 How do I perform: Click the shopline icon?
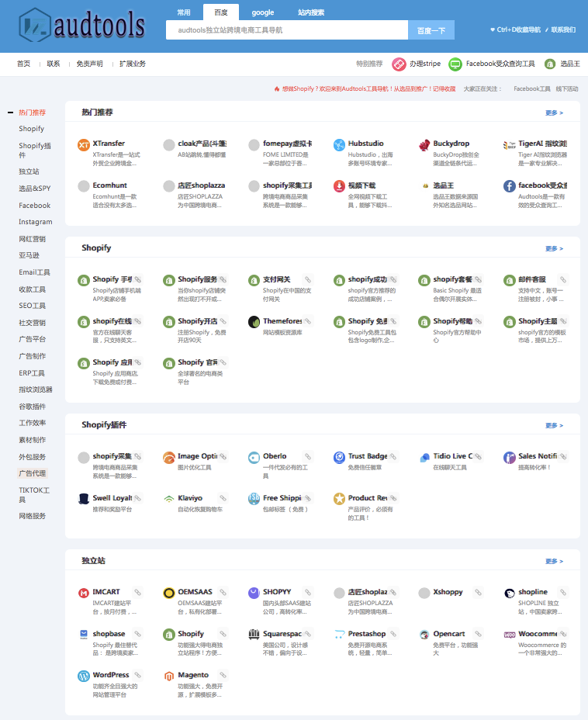pos(510,593)
